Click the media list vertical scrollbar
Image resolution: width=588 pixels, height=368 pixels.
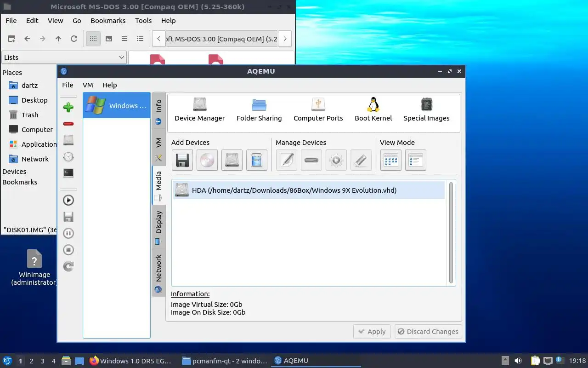[x=451, y=232]
